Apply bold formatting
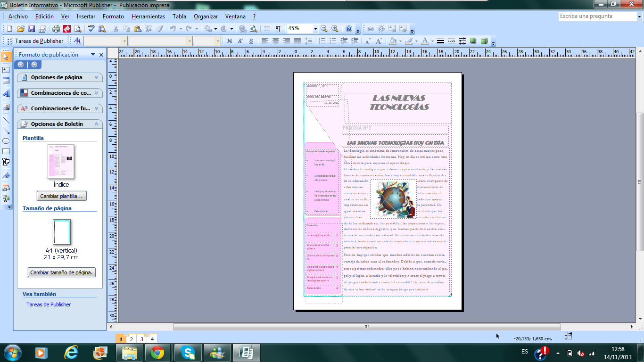 coord(230,41)
